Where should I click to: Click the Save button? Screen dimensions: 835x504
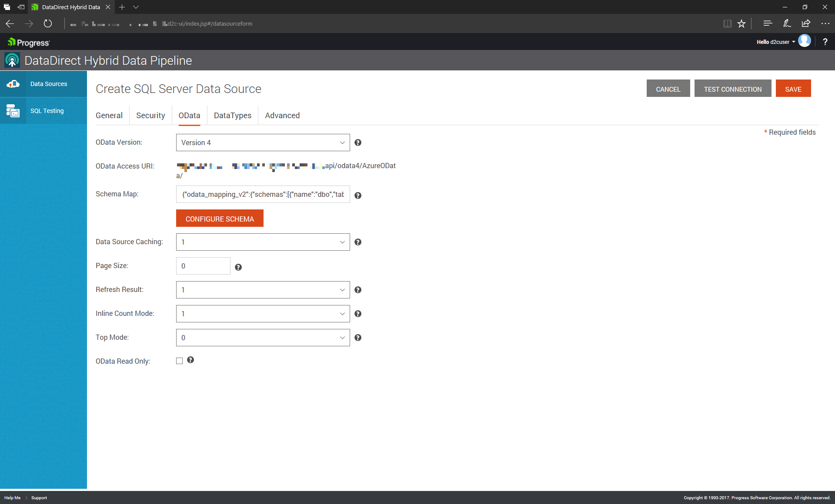(793, 89)
